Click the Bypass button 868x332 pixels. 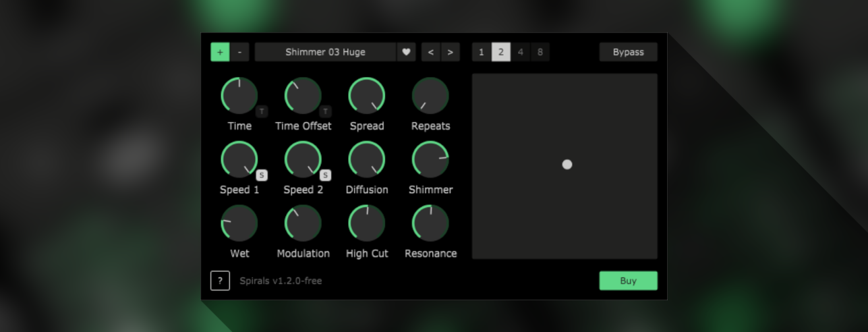pyautogui.click(x=628, y=52)
